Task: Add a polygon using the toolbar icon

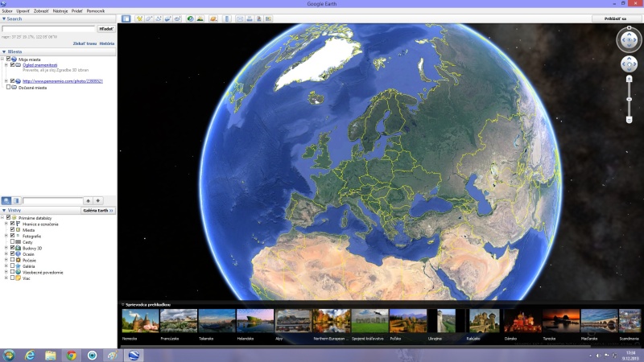Action: tap(149, 19)
